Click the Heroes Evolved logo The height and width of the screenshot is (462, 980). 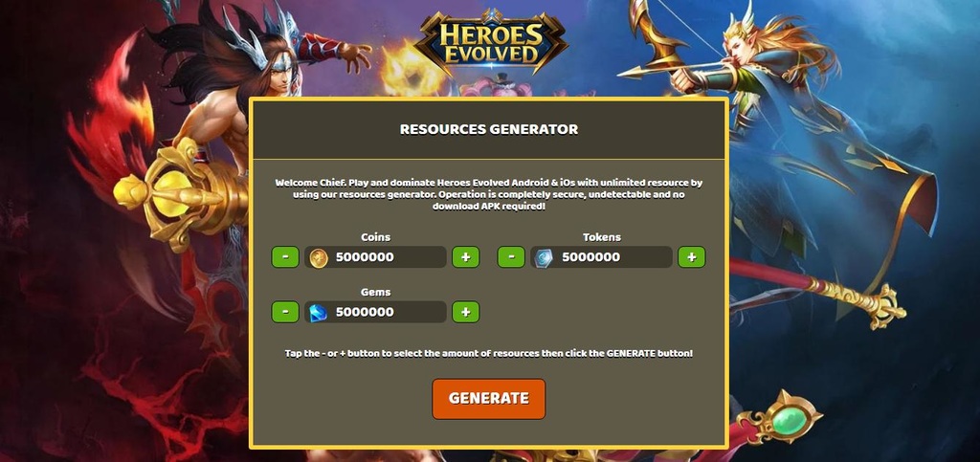(x=491, y=41)
